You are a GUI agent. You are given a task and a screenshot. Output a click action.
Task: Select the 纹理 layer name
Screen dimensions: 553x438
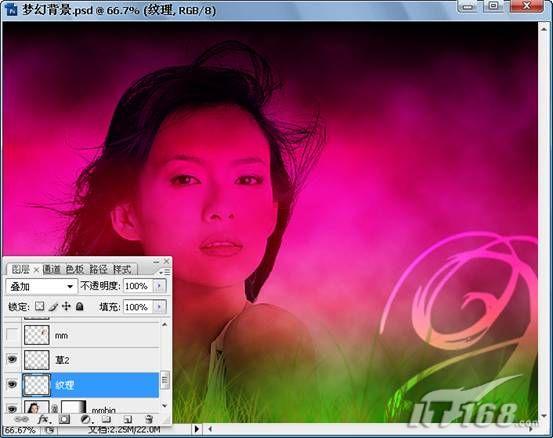point(65,385)
